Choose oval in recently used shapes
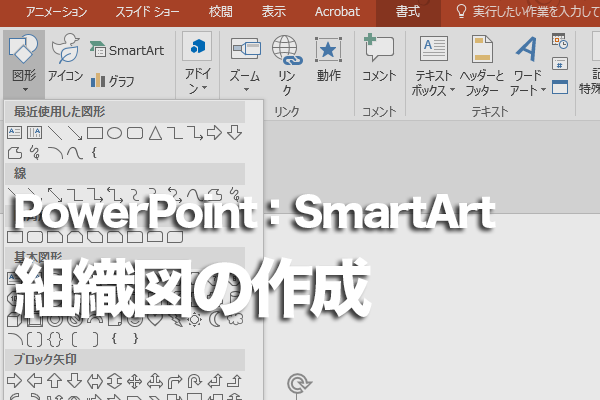 (114, 133)
